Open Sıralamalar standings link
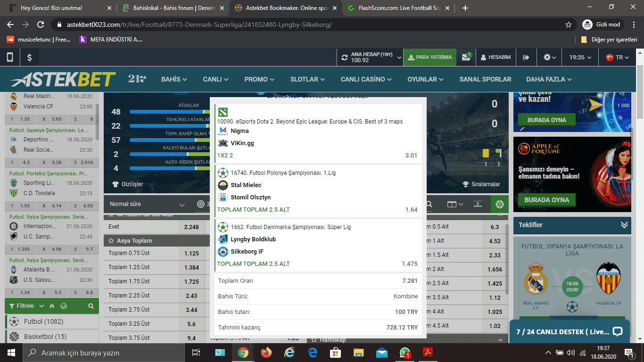 pyautogui.click(x=481, y=184)
